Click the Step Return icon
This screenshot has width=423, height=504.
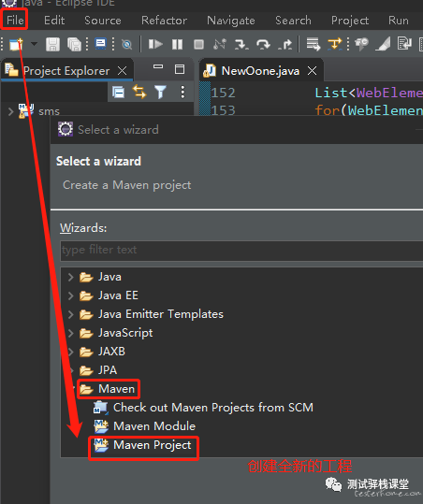tap(285, 44)
